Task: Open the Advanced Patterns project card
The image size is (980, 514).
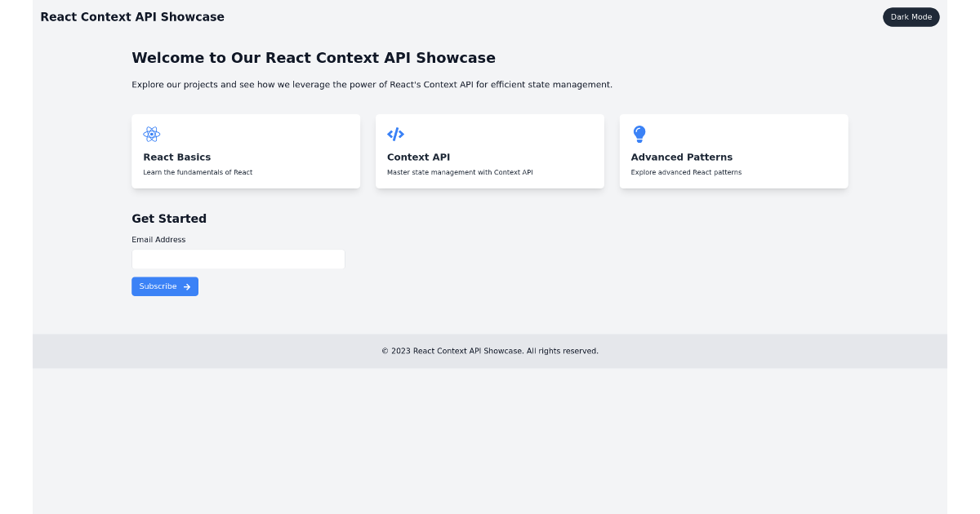Action: 733,151
